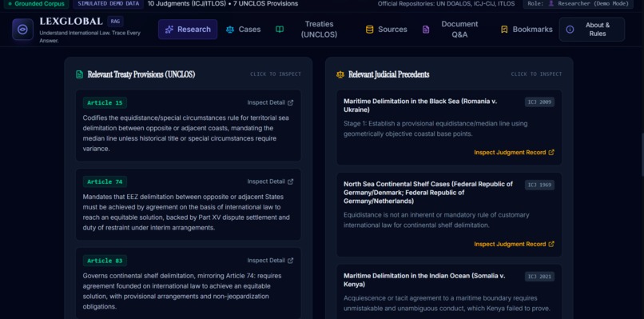Click the Grounded Corpus status badge
The image size is (644, 319).
(x=37, y=4)
